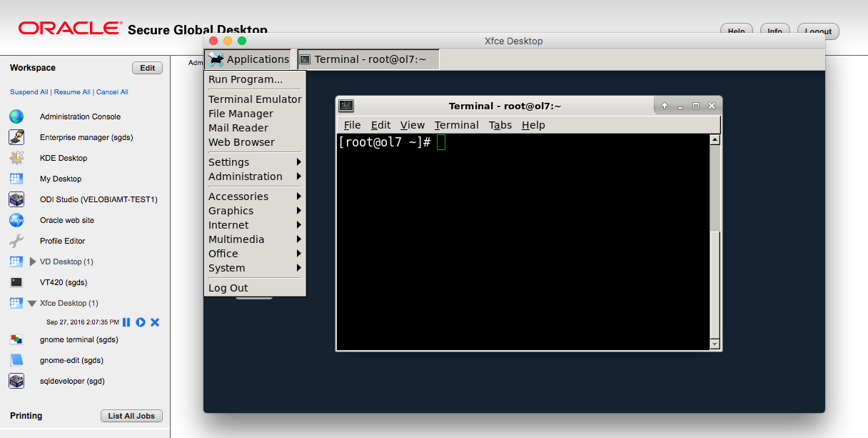This screenshot has height=438, width=868.
Task: Launch Web Browser from the menu
Action: coord(255,142)
